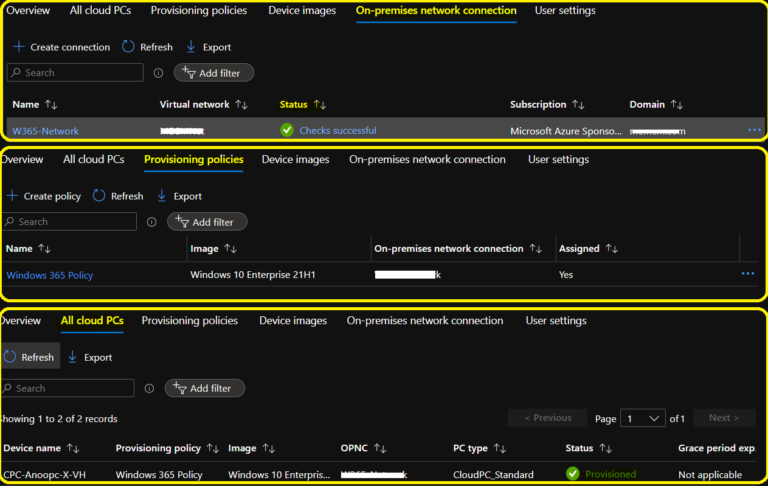The image size is (768, 486).
Task: Focus the provisioning policies Search field
Action: pos(69,221)
